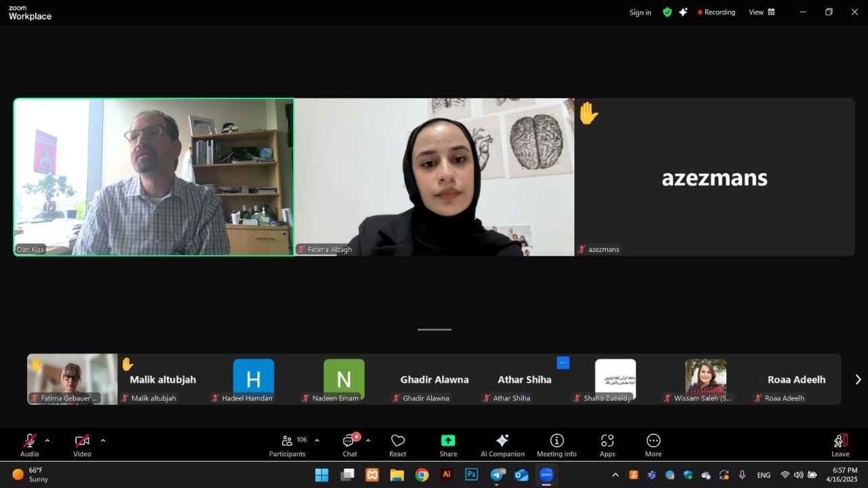This screenshot has width=868, height=488.
Task: Open the More options menu
Action: [653, 445]
